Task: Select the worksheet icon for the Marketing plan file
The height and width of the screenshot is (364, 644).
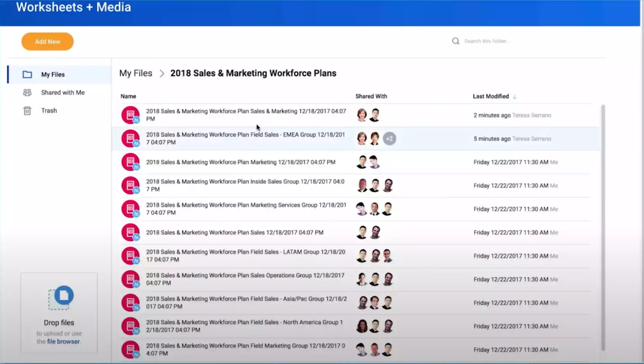Action: click(x=131, y=162)
